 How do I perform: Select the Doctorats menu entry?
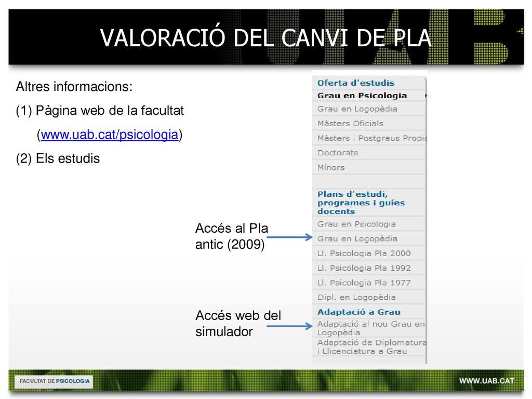point(338,153)
